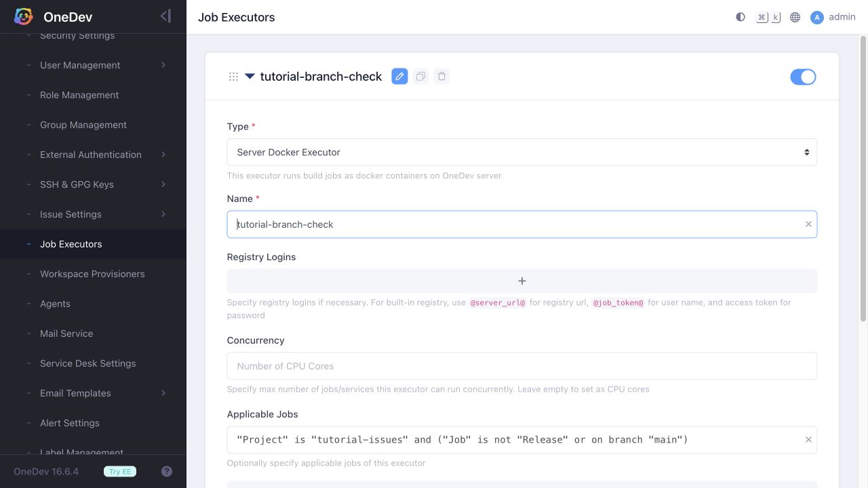This screenshot has height=488, width=868.
Task: Collapse the sidebar with the arrow icon
Action: coord(165,16)
